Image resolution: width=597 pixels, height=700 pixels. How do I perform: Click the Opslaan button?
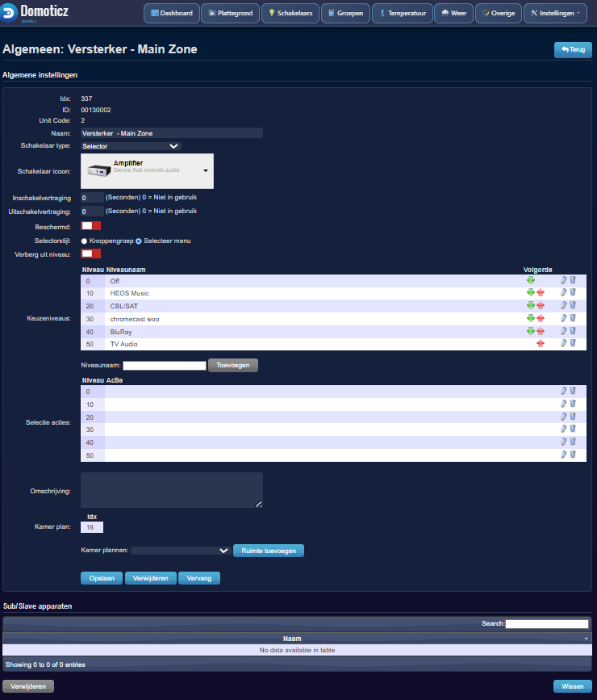pyautogui.click(x=102, y=578)
